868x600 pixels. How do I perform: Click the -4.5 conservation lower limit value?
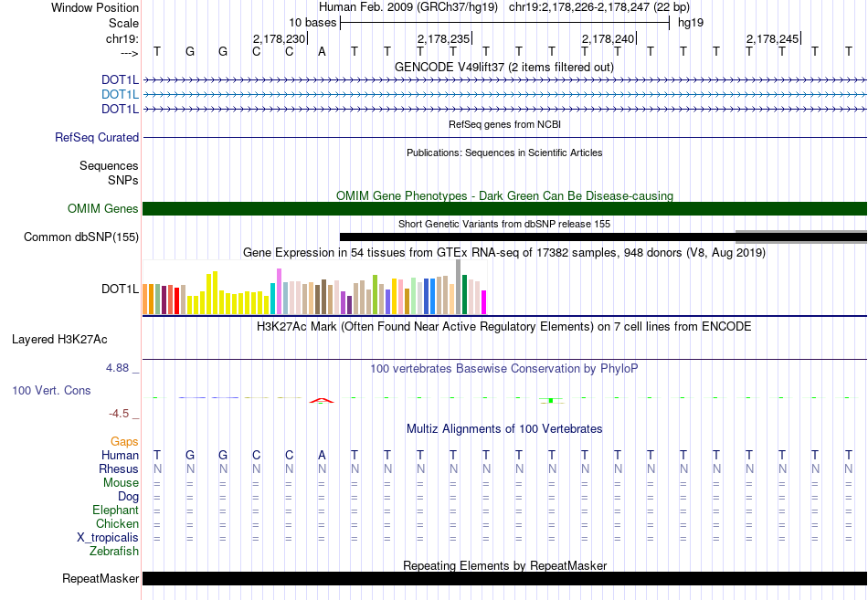119,414
